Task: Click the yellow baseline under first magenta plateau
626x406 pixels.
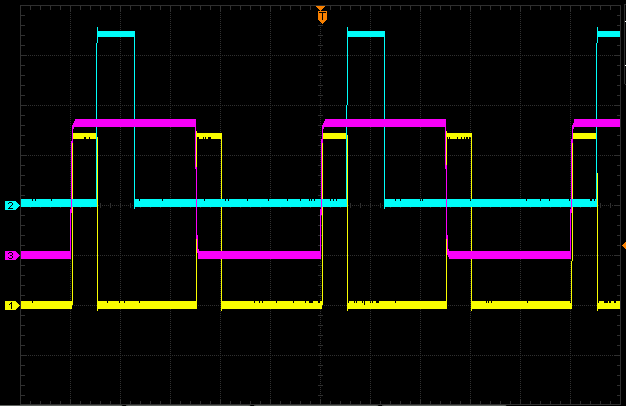Action: pos(146,304)
